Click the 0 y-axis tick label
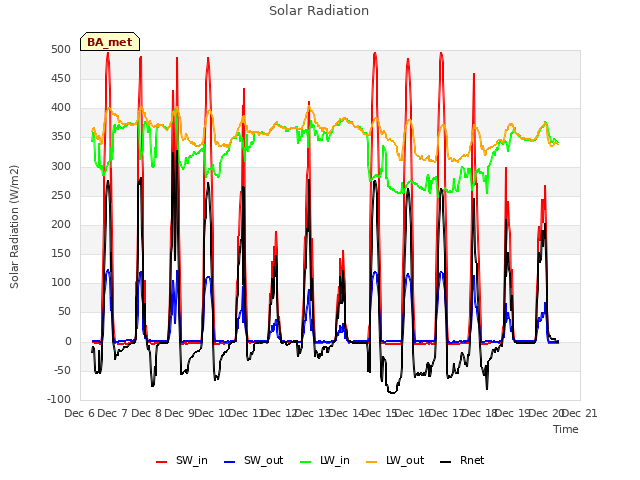 pos(68,342)
